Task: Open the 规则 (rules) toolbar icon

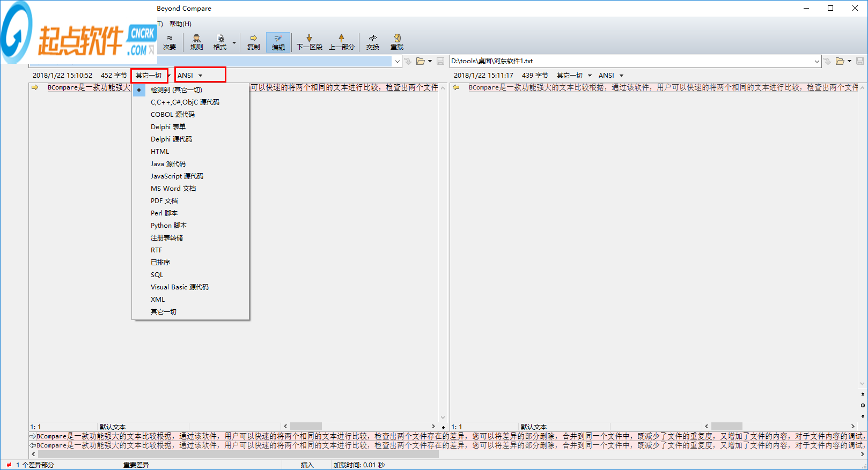Action: (x=197, y=42)
